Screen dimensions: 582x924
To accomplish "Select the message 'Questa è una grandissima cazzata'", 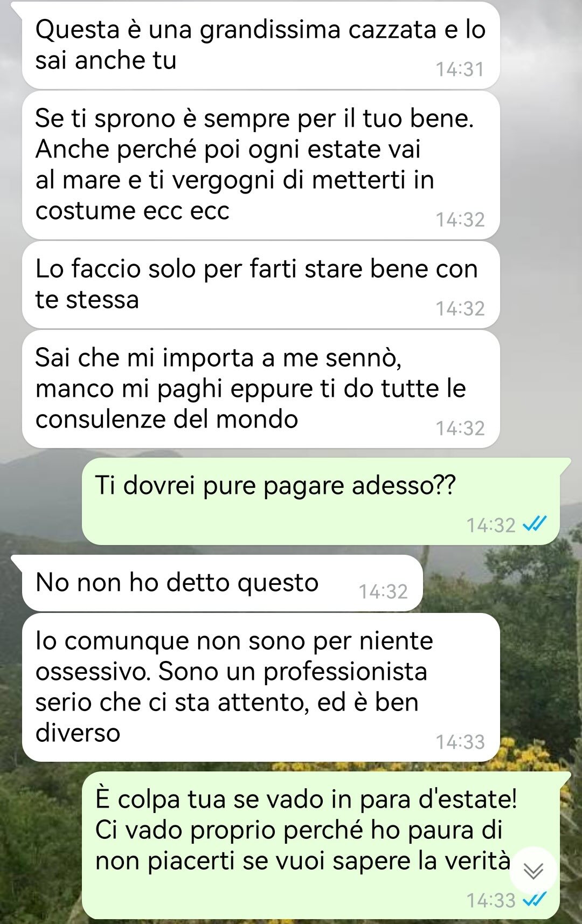I will point(261,45).
